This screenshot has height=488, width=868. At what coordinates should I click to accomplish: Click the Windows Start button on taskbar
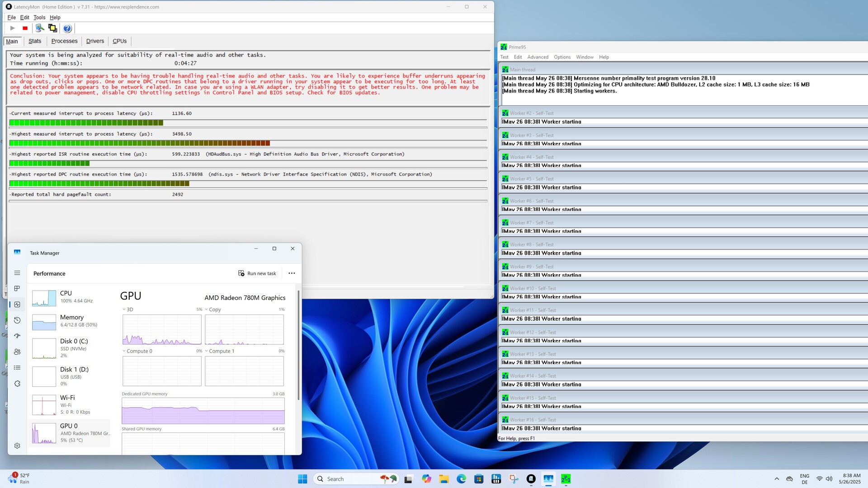click(302, 479)
